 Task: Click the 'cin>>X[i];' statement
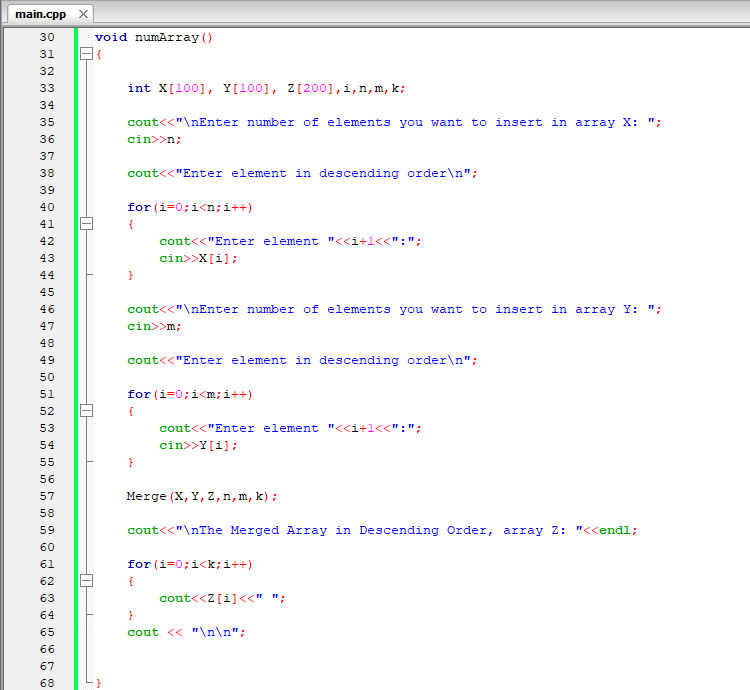point(198,258)
